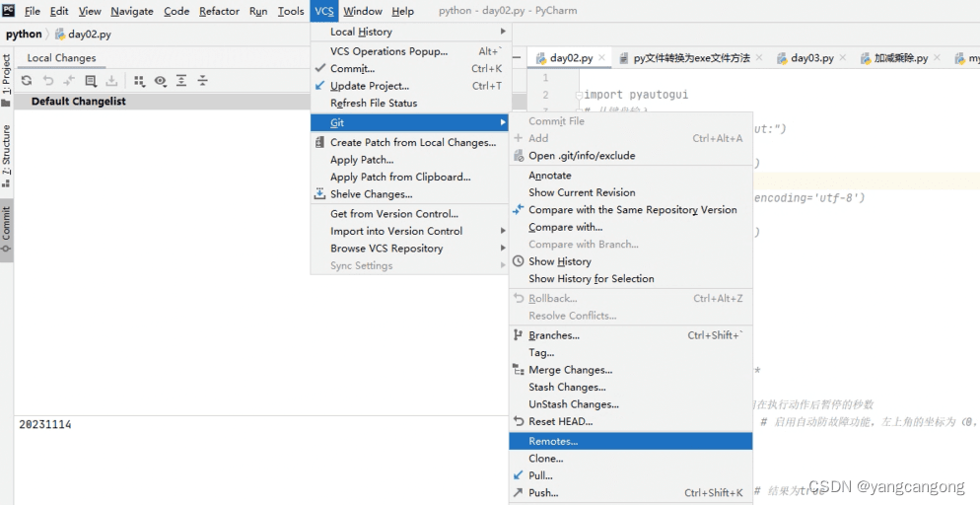
Task: Select the Local Changes tab
Action: click(61, 57)
